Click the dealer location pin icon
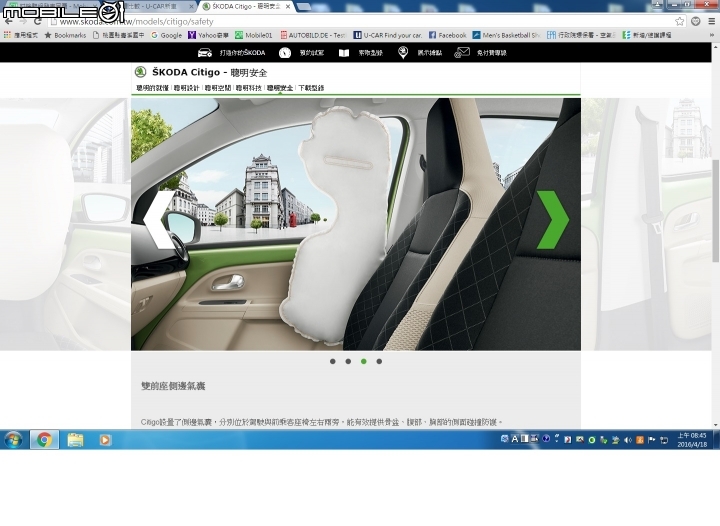720x526 pixels. pos(403,52)
